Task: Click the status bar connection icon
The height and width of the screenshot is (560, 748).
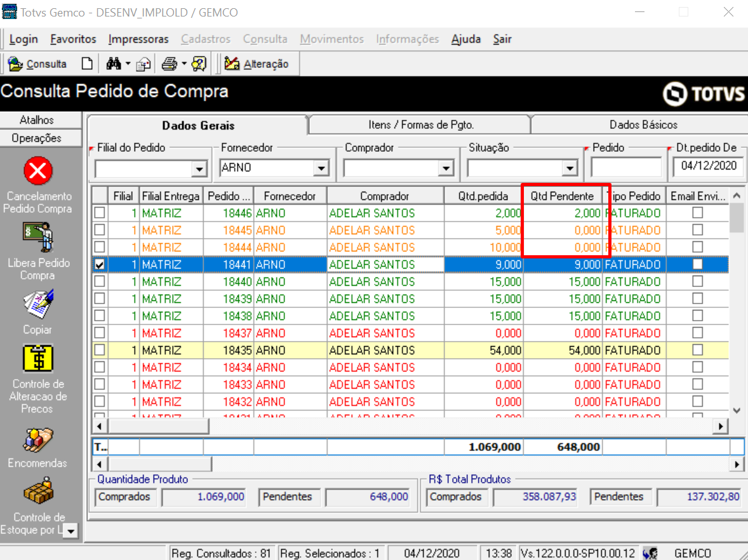Action: click(650, 553)
